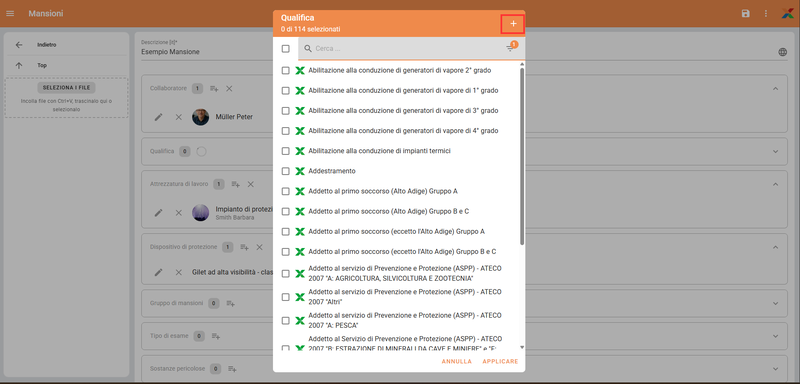Viewport: 800px width, 384px height.
Task: Add item to Gruppo di mansioni icon
Action: click(x=231, y=303)
